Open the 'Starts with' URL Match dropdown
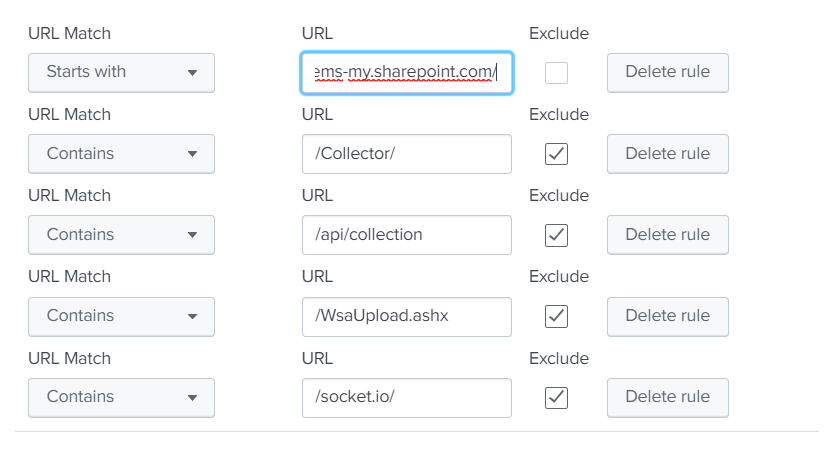 point(121,72)
